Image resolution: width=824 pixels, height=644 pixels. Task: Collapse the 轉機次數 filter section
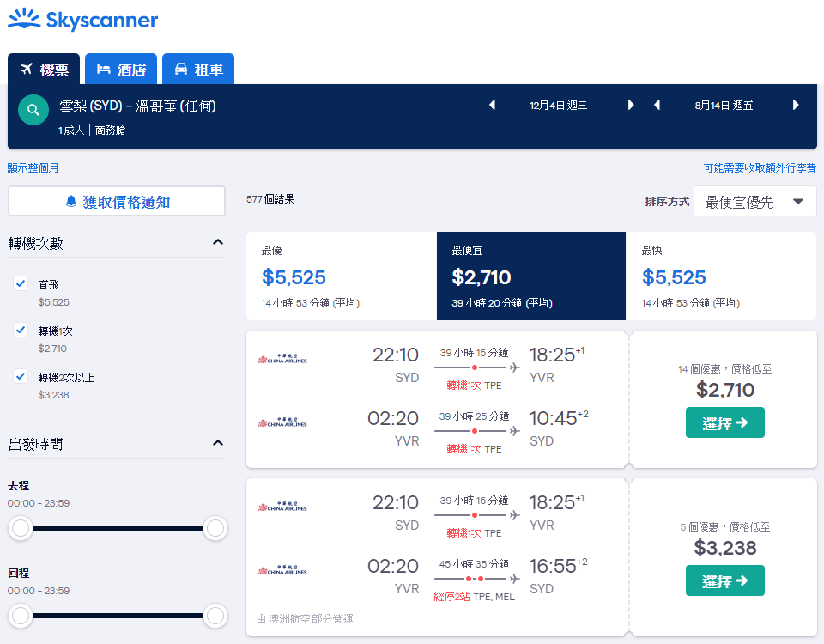coord(217,242)
